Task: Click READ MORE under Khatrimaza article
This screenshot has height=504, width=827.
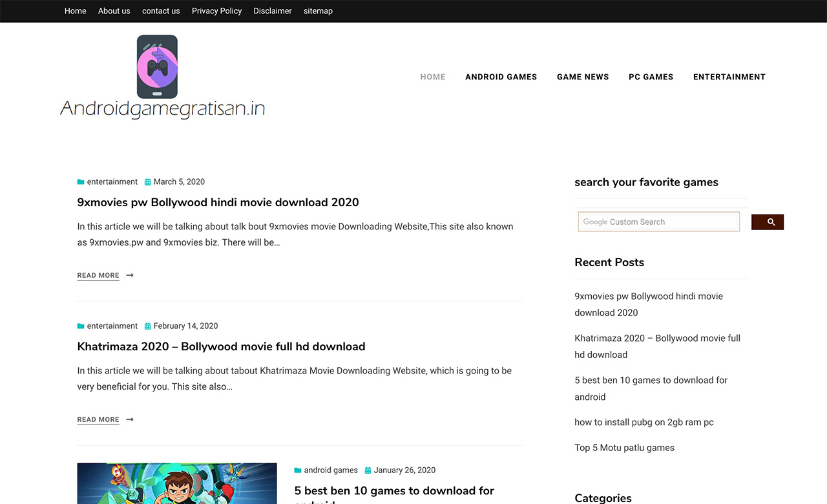Action: click(x=98, y=419)
